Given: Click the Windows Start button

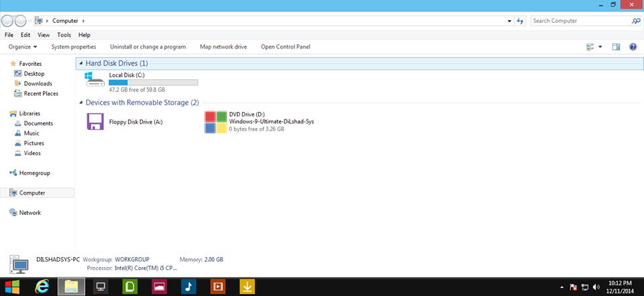Looking at the screenshot, I should [x=12, y=287].
